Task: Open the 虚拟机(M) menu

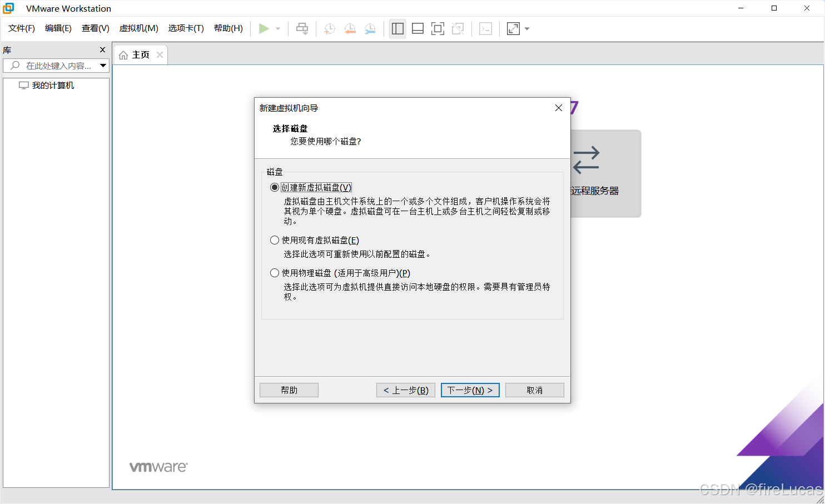Action: click(x=139, y=28)
